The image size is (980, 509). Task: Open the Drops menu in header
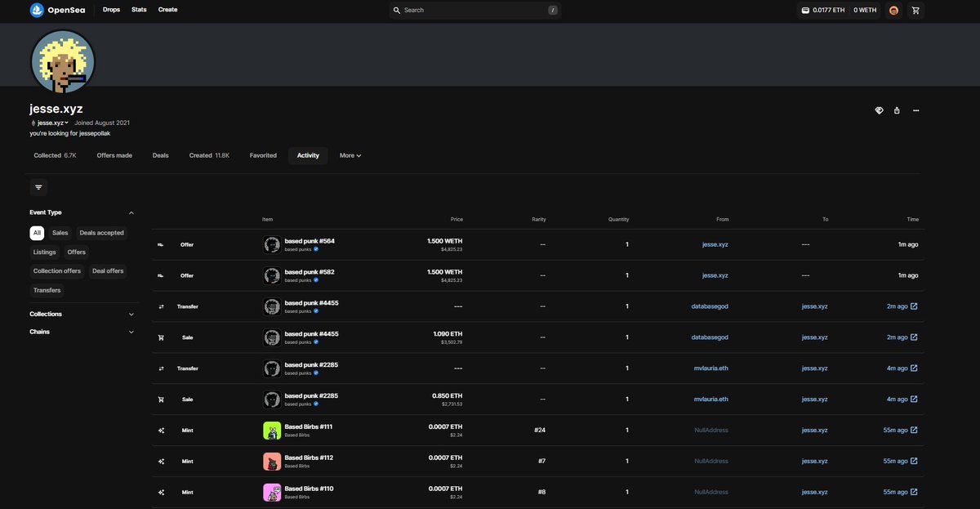tap(111, 10)
